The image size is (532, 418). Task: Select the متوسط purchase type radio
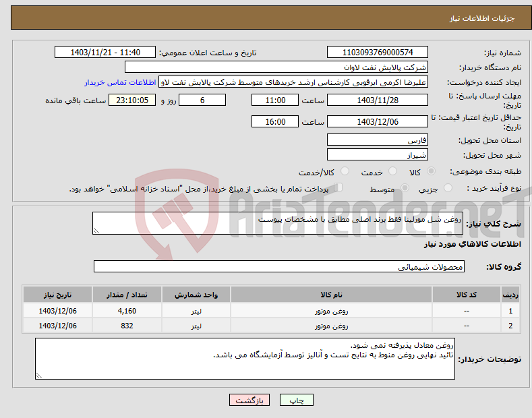[405, 188]
